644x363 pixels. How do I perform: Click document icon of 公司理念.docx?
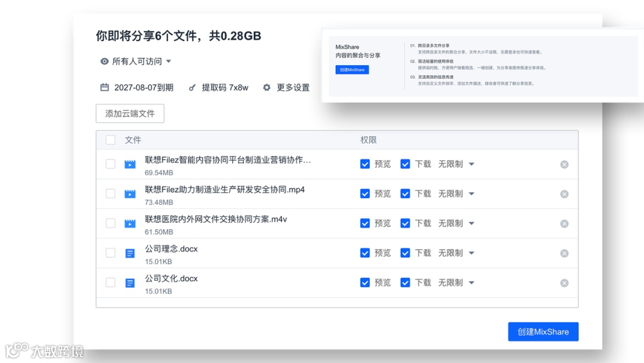130,253
